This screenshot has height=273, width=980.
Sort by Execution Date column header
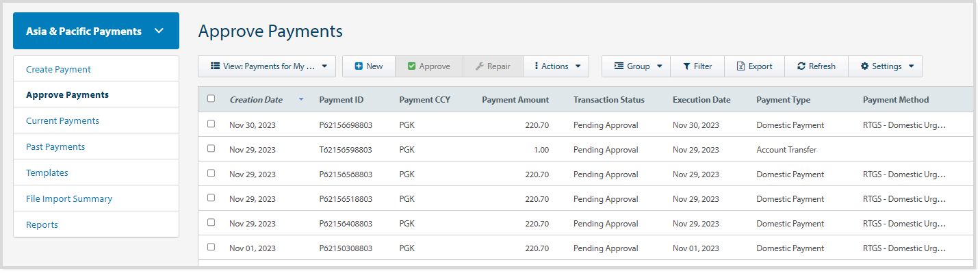[701, 100]
